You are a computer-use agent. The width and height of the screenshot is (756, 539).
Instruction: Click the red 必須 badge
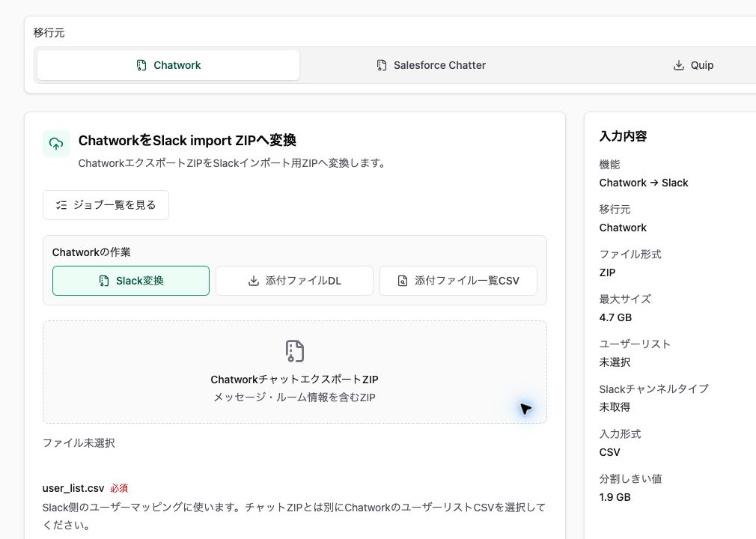119,488
